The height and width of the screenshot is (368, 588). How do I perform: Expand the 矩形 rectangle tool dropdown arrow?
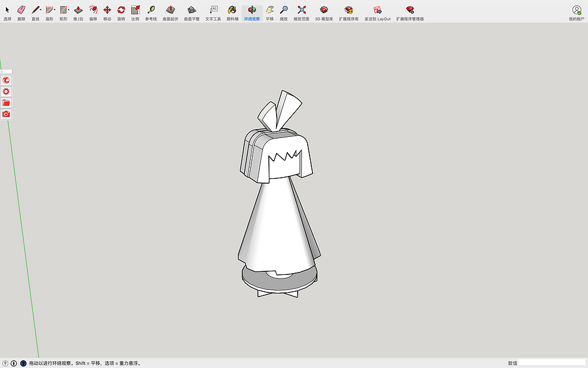tap(68, 10)
